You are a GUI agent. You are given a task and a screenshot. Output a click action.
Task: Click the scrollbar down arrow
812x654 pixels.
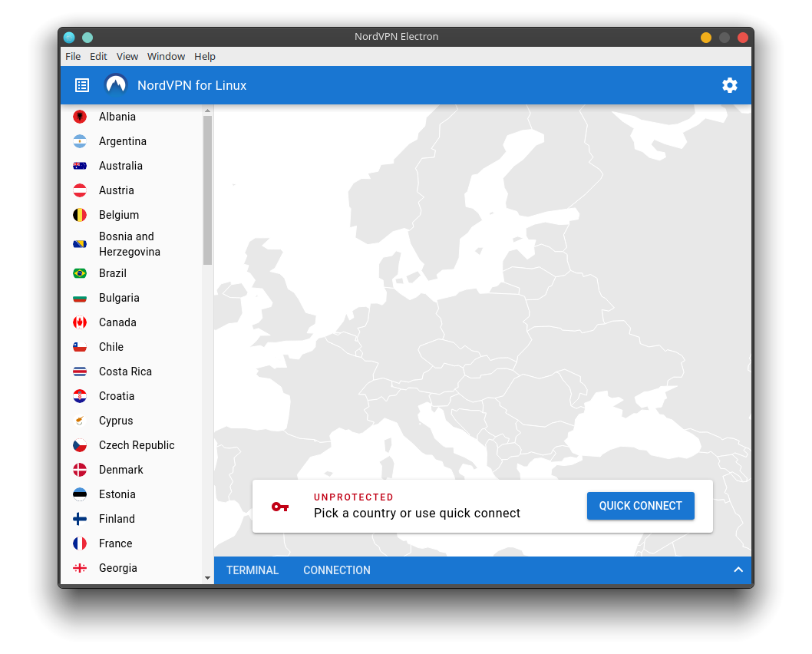point(208,578)
